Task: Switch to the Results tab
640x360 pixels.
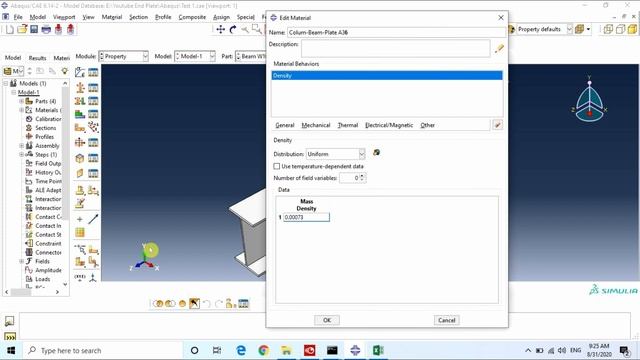Action: [x=37, y=58]
